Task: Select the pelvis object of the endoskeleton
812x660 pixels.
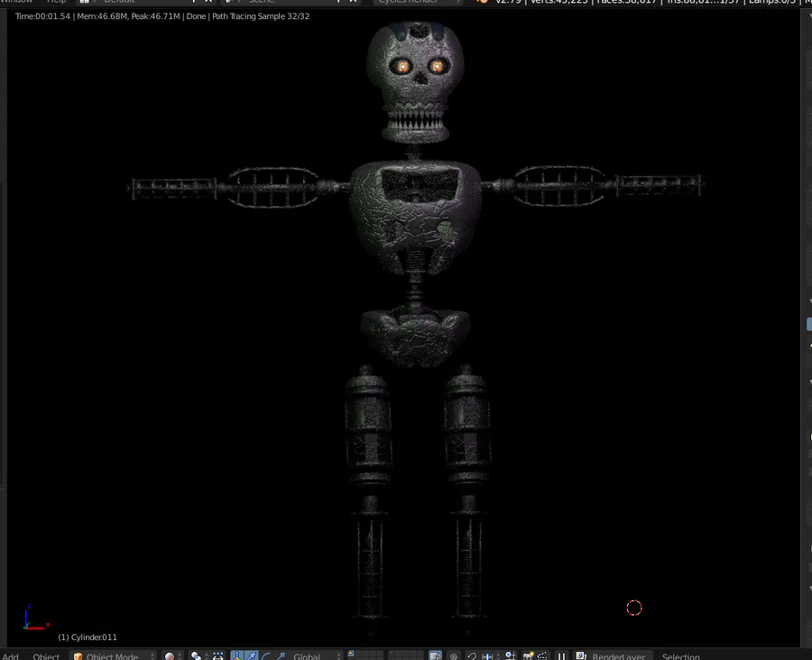Action: click(415, 337)
